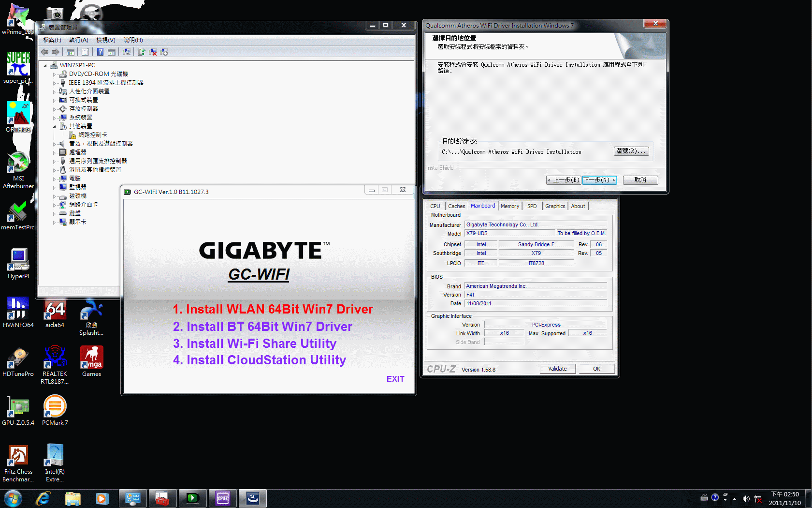Open the Fritz Chess Benchmark desktop shortcut
The width and height of the screenshot is (812, 508).
pos(18,463)
